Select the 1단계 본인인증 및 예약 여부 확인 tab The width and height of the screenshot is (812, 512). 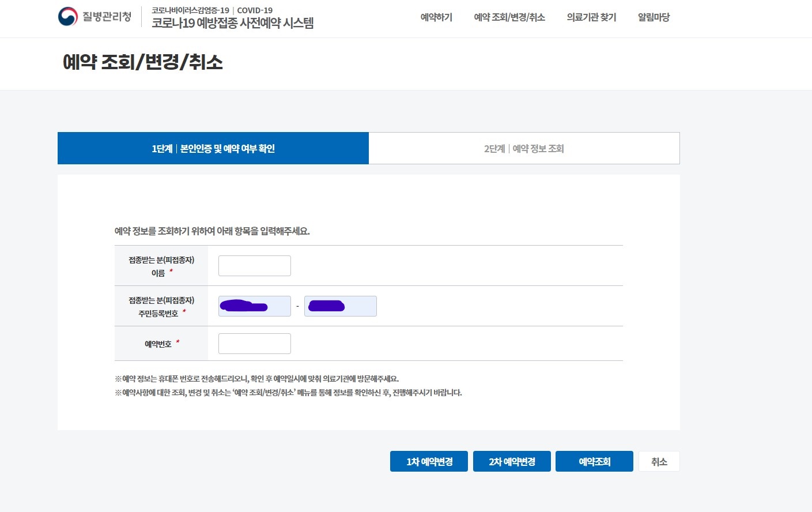click(x=213, y=148)
